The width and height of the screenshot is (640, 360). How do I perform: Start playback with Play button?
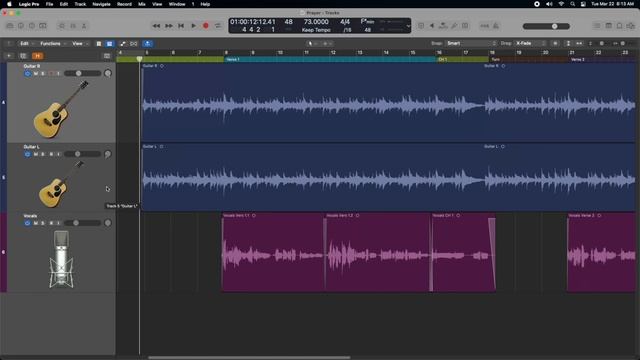coord(193,26)
